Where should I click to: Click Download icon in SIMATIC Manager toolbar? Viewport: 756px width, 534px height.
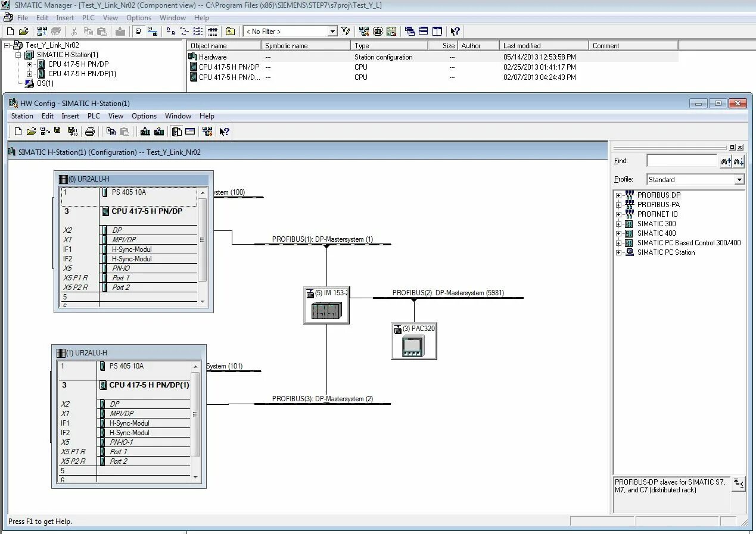[120, 31]
